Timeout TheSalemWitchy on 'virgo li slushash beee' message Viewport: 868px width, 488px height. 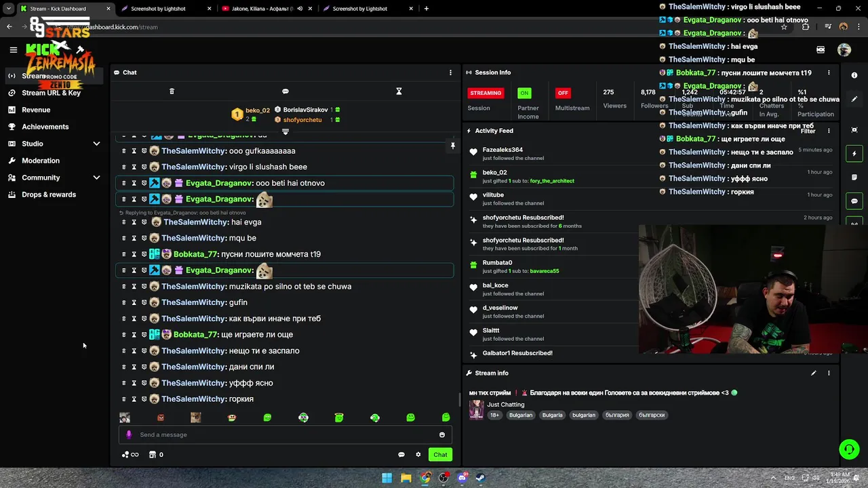coord(134,167)
